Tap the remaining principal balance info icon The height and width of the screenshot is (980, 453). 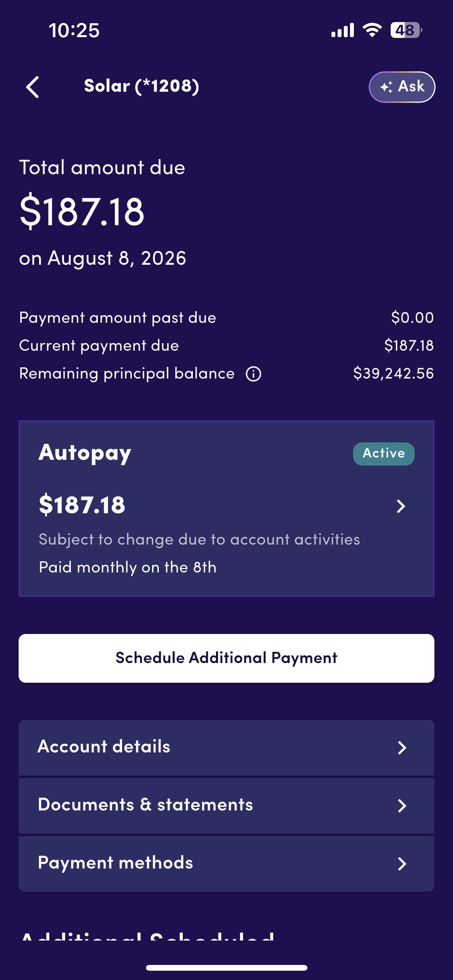coord(254,374)
